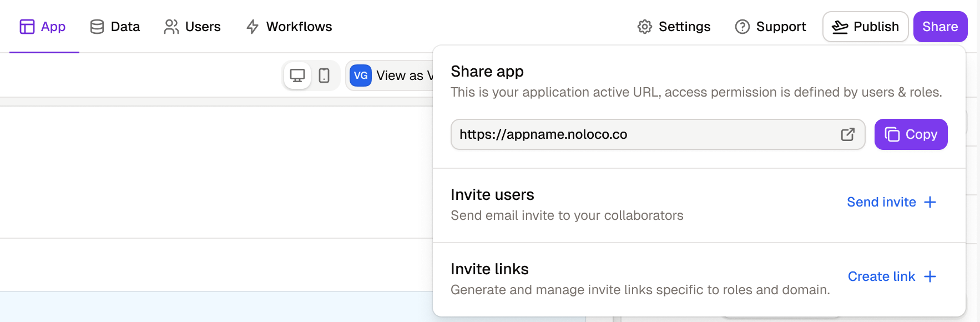Viewport: 980px width, 322px height.
Task: Click the Workflows lightning bolt icon
Action: coord(252,27)
